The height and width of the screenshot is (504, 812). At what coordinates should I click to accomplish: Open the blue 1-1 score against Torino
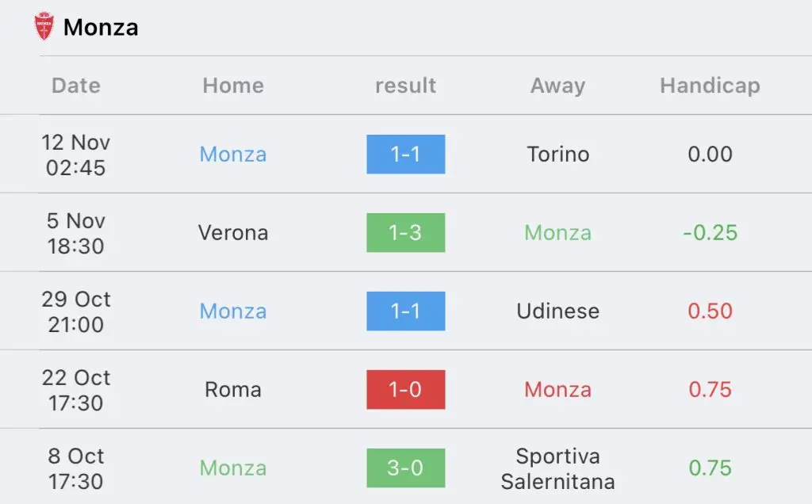pyautogui.click(x=405, y=155)
